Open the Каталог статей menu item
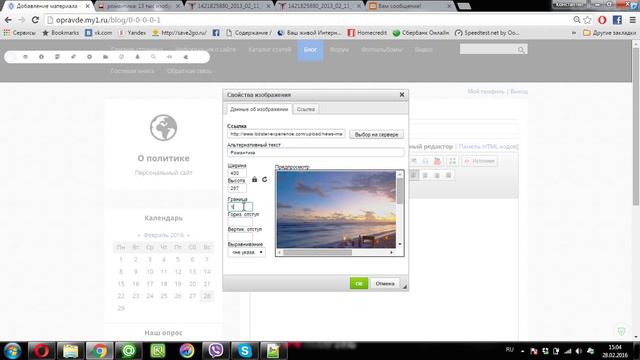 point(270,50)
